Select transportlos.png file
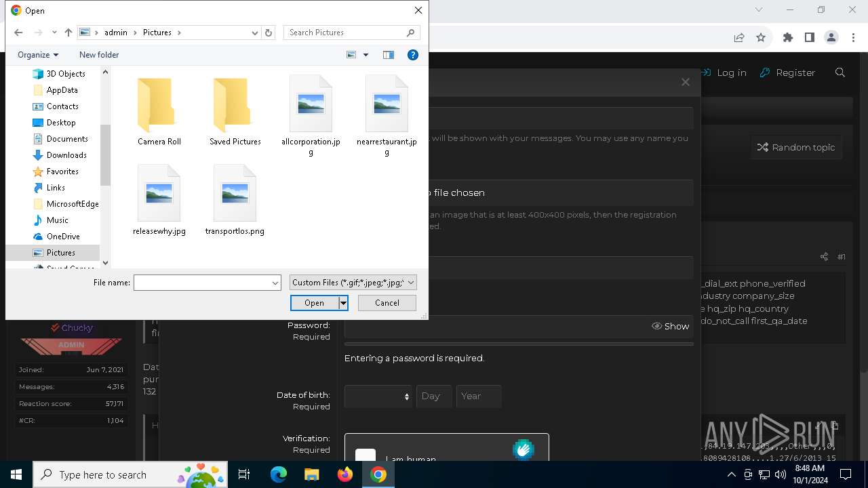This screenshot has width=868, height=488. (235, 200)
